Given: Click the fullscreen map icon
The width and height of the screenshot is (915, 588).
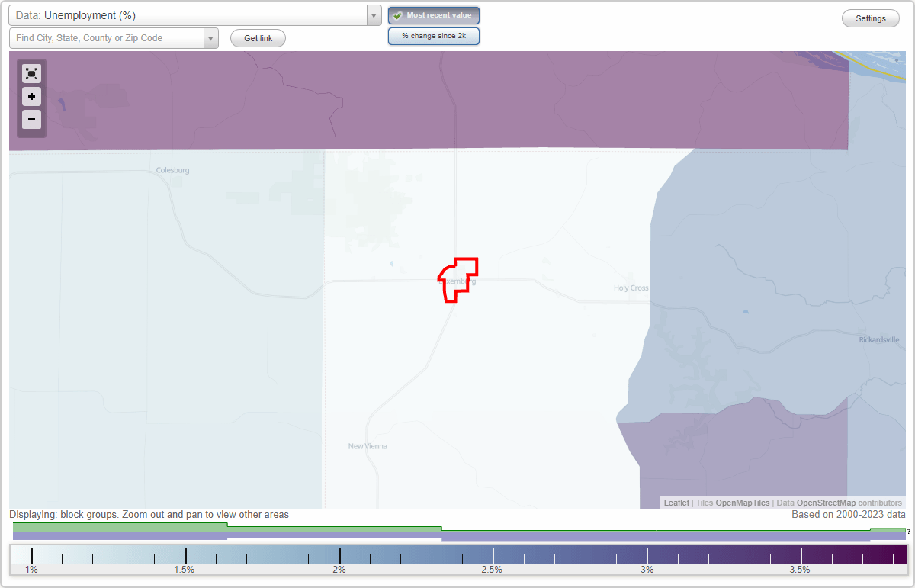Looking at the screenshot, I should click(x=31, y=73).
